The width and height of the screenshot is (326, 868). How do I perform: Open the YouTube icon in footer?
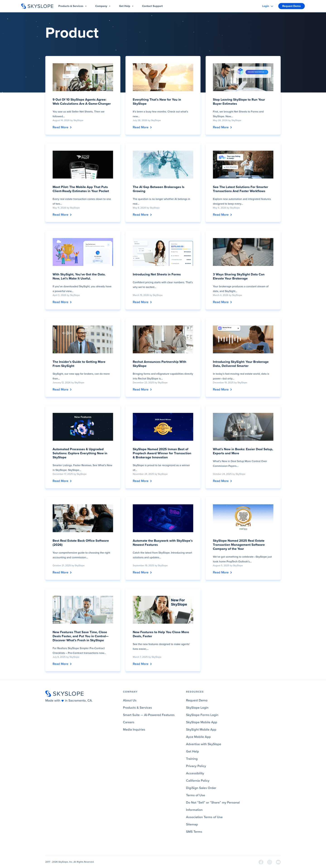(278, 862)
